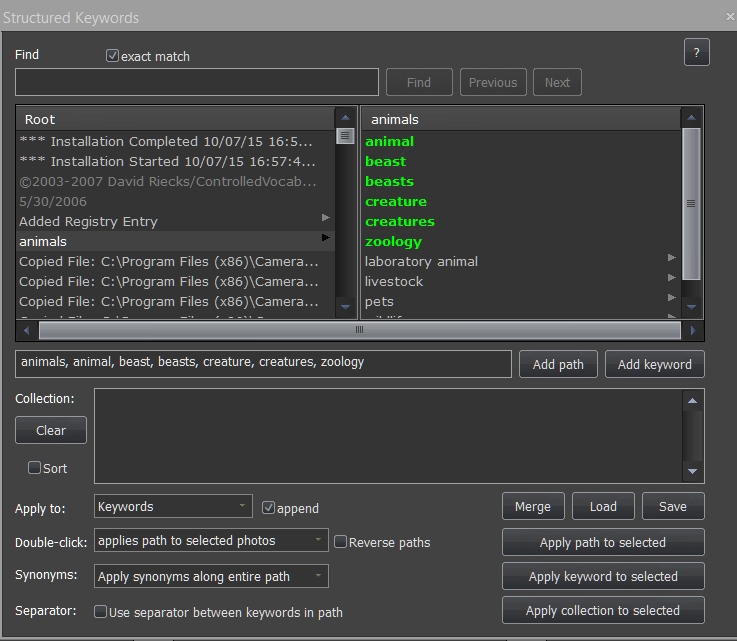Click Apply keyword to selected
The image size is (737, 641).
(x=603, y=576)
